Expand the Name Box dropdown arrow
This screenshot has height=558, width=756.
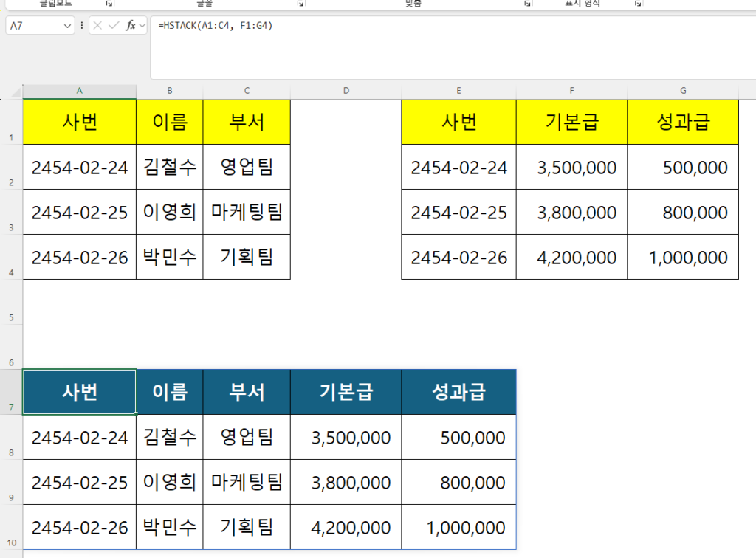(68, 26)
